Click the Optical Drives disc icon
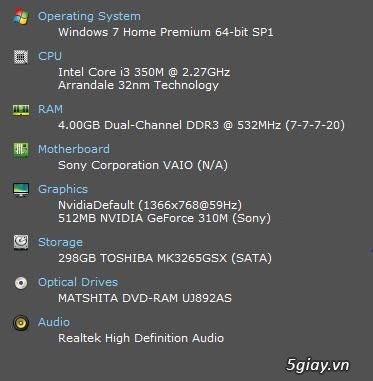 click(21, 283)
